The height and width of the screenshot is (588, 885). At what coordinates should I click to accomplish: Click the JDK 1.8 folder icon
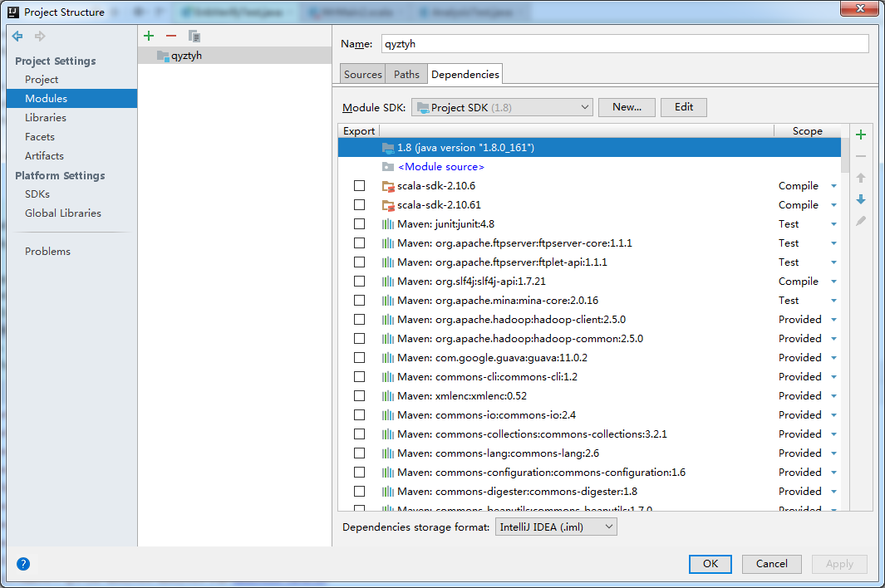[x=388, y=147]
